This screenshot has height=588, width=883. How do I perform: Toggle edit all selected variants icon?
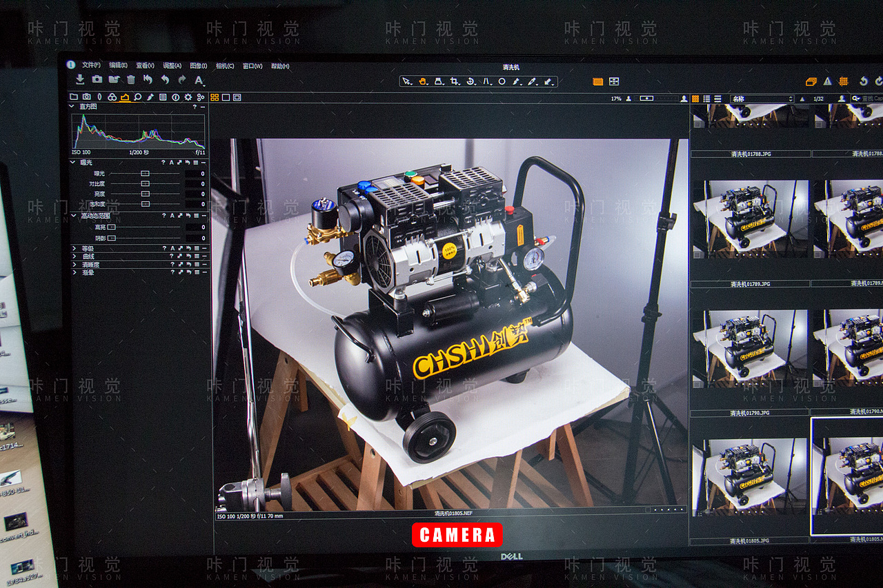click(811, 81)
